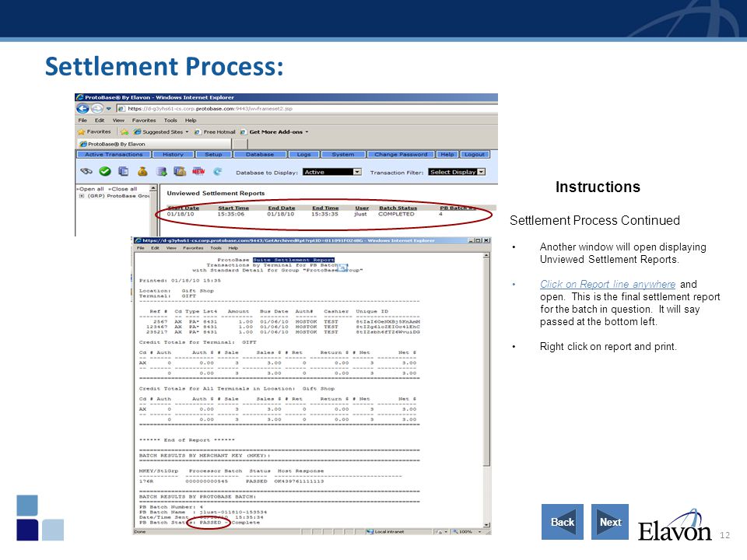Sort by End Time column header
The width and height of the screenshot is (747, 560).
tap(325, 208)
